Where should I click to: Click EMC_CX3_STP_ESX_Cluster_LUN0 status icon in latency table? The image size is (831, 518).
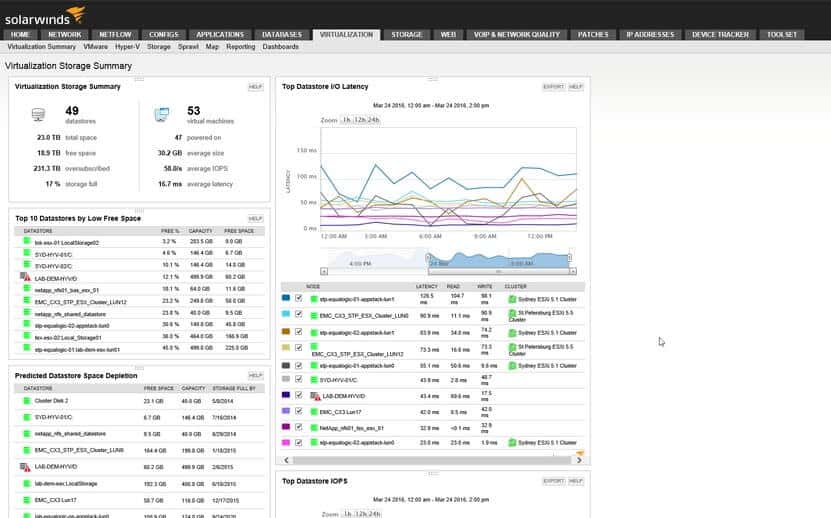pos(314,315)
